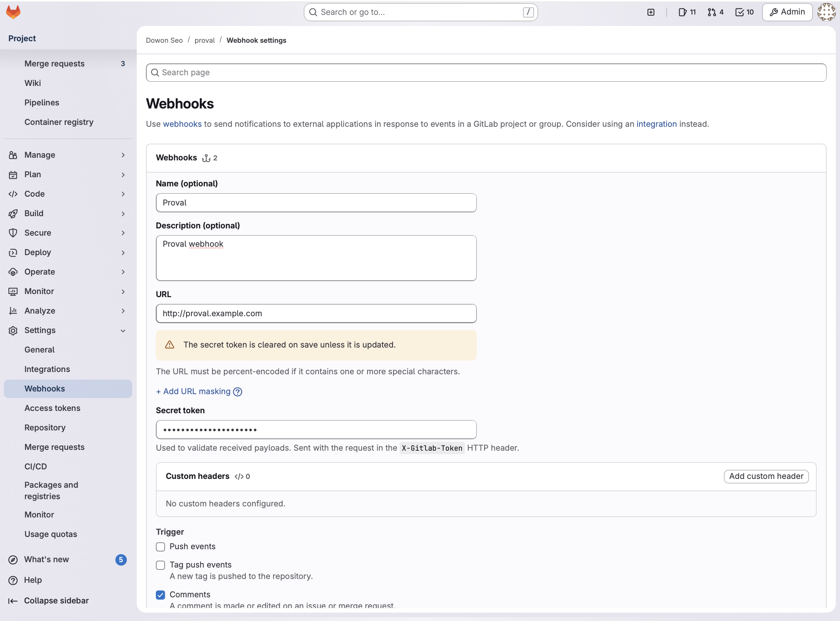Click Add URL masking link
This screenshot has width=840, height=621.
pyautogui.click(x=193, y=391)
